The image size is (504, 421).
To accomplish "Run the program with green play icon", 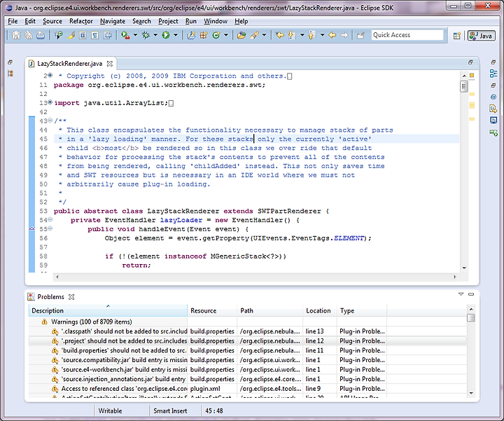I will tap(166, 35).
